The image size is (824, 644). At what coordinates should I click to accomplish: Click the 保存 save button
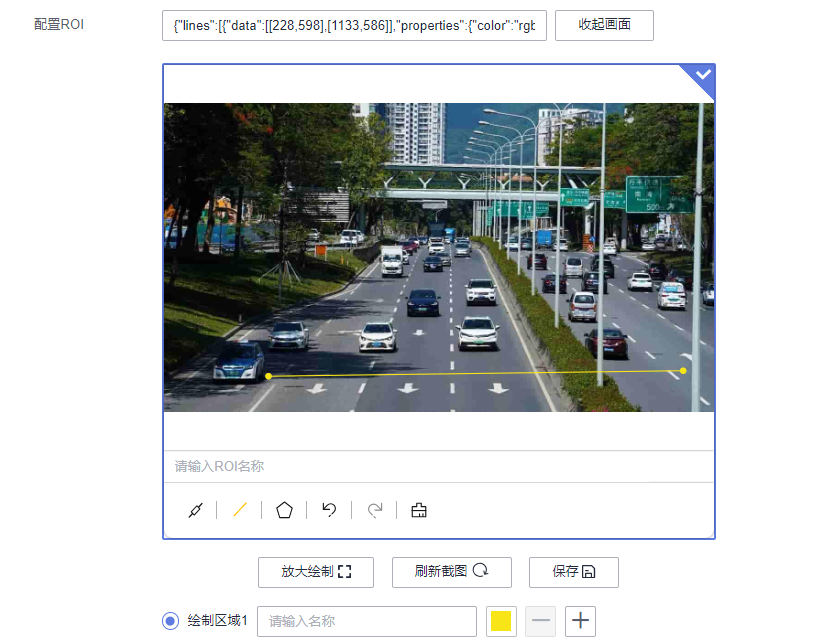(x=573, y=572)
